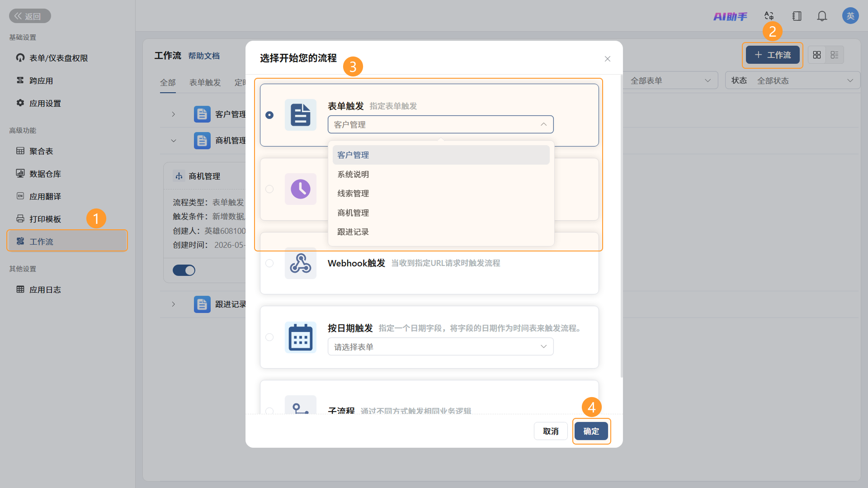Select the 表单触发 radio button
This screenshot has height=488, width=868.
point(269,115)
